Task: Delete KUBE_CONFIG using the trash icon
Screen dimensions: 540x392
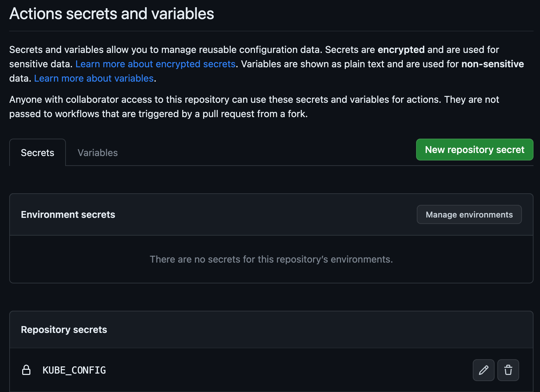Action: click(508, 370)
